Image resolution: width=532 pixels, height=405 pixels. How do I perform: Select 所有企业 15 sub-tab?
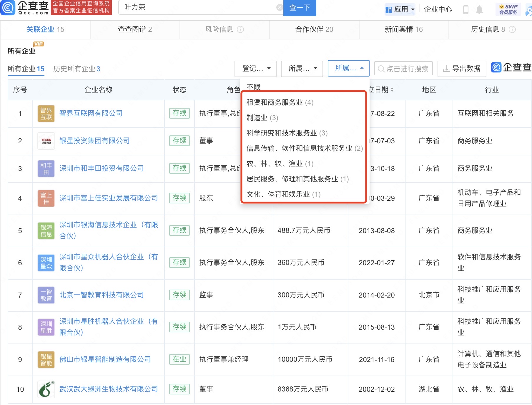(x=26, y=69)
